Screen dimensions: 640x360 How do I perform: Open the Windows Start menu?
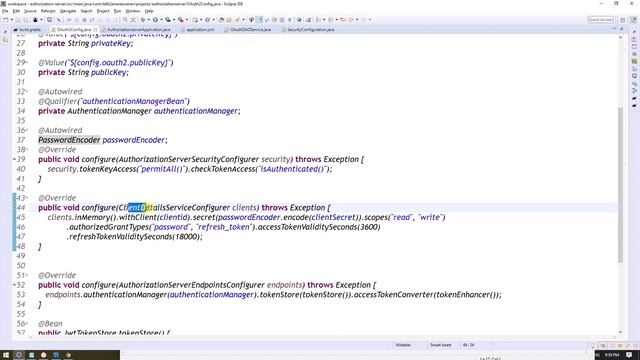click(x=6, y=355)
